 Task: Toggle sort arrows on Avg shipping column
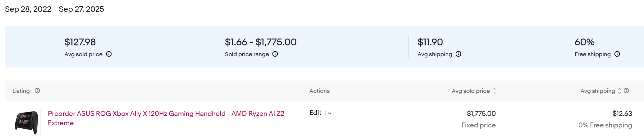tap(619, 91)
